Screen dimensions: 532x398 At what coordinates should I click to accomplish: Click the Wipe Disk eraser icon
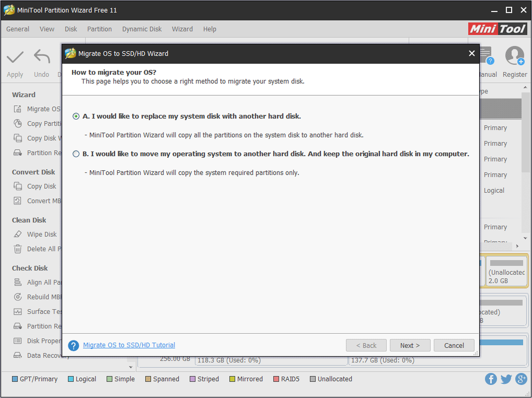tap(18, 234)
